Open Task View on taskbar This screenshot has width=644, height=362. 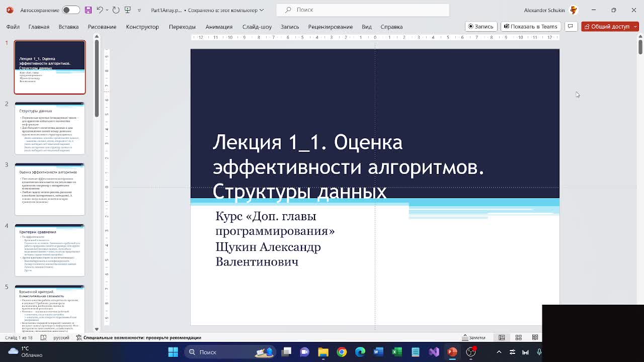(x=286, y=352)
